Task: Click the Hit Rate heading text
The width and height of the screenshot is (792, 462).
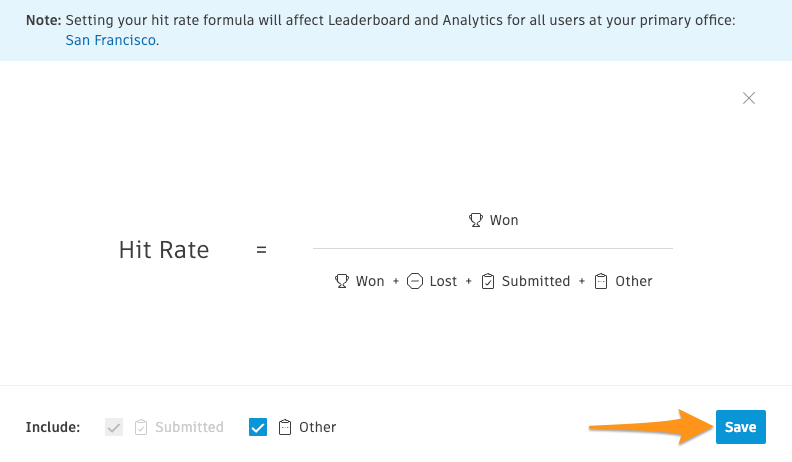Action: pos(164,250)
